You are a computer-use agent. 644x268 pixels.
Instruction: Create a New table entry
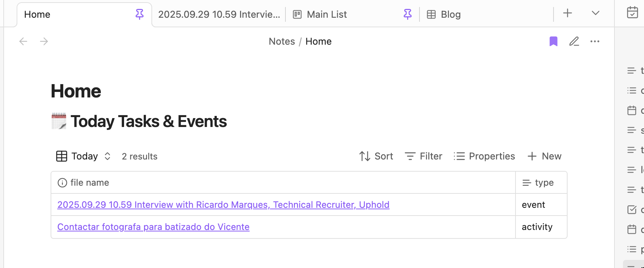click(544, 156)
